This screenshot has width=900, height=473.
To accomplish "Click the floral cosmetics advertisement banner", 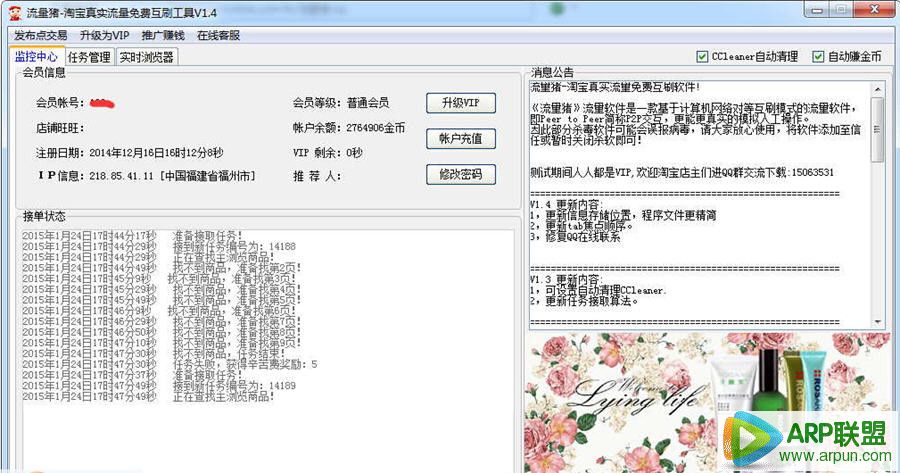I will (709, 403).
